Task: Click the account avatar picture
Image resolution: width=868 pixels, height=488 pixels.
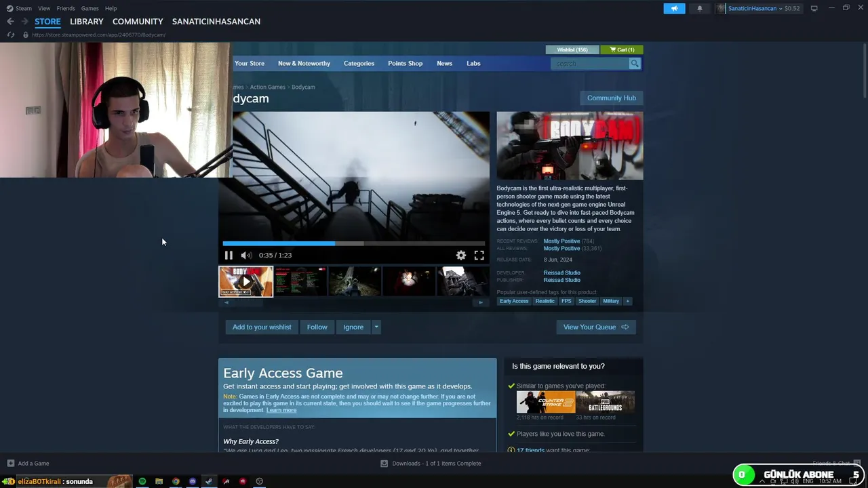Action: [721, 8]
